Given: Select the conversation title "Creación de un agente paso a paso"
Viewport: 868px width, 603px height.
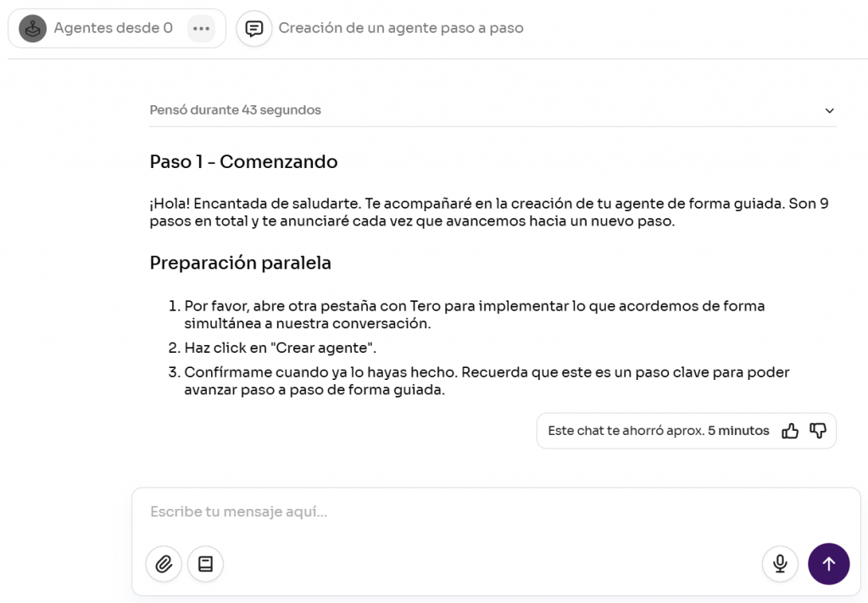Looking at the screenshot, I should [401, 28].
